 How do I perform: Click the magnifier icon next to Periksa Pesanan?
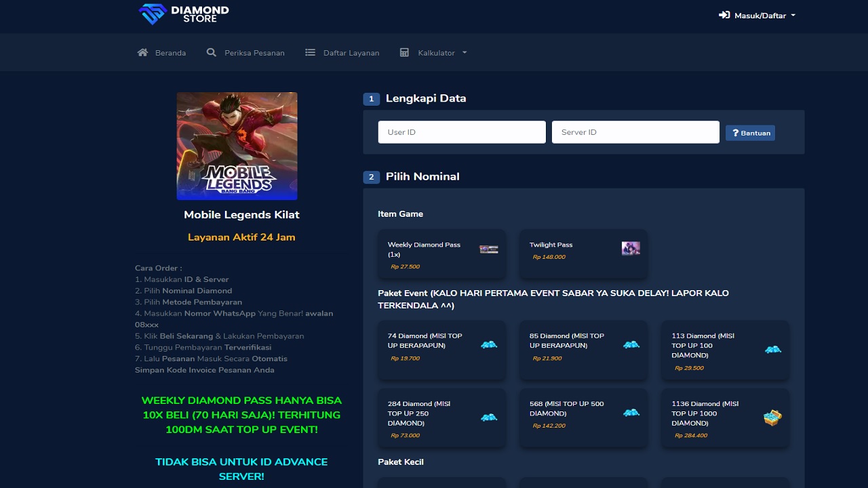point(211,52)
